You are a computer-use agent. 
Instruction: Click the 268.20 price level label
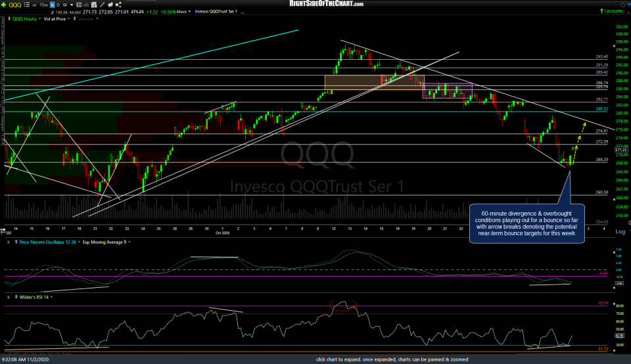[x=601, y=160]
